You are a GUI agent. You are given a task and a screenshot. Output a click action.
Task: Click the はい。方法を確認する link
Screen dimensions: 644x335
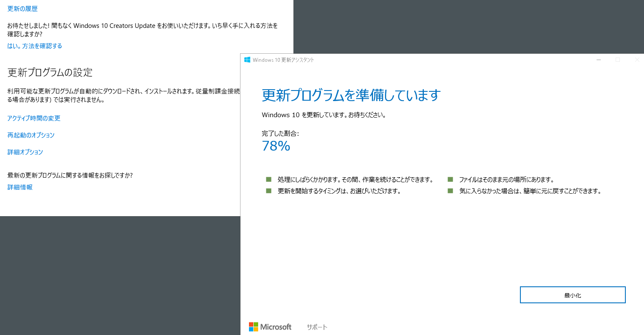35,46
